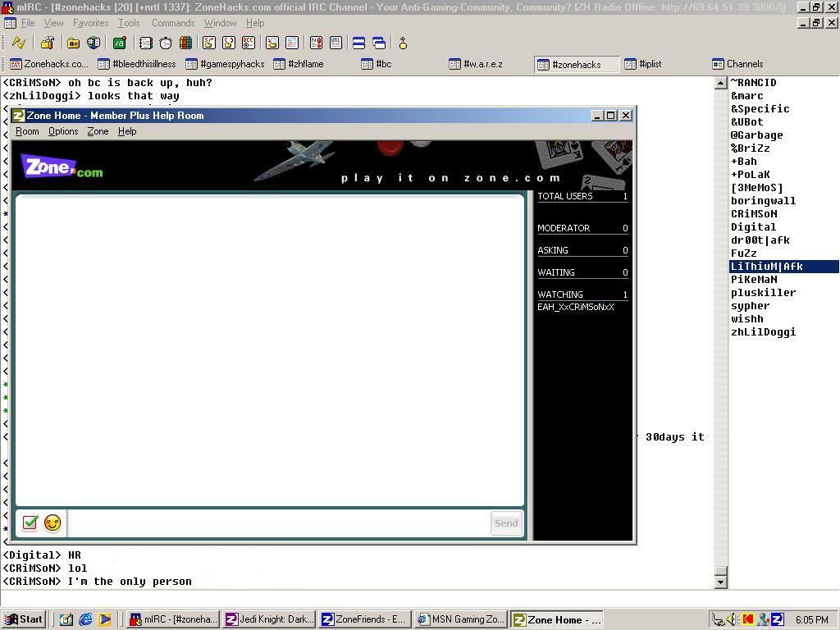
Task: Click the mIRC chat scrollbar down arrow
Action: [x=720, y=582]
